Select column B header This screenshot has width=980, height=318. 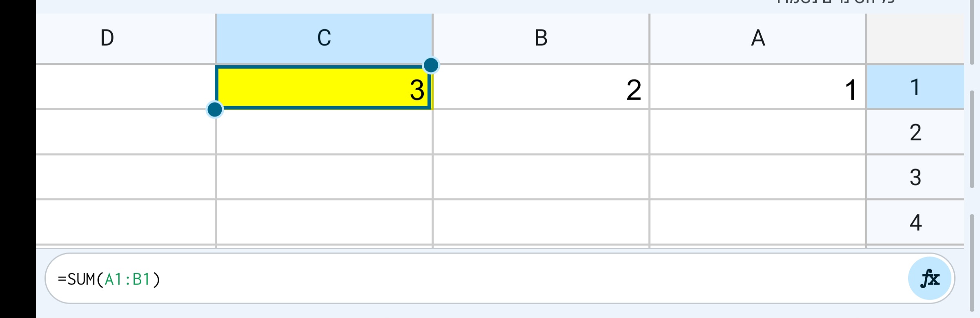pos(540,38)
